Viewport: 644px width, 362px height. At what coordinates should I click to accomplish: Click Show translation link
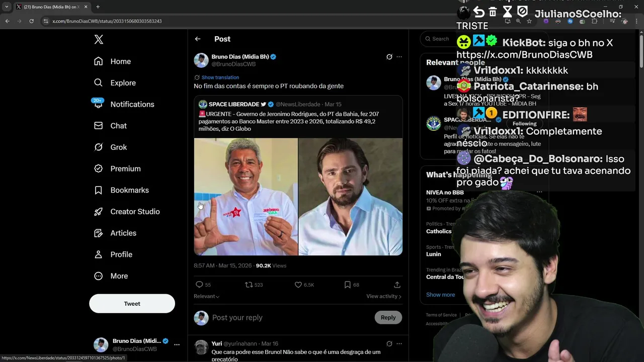(x=220, y=77)
